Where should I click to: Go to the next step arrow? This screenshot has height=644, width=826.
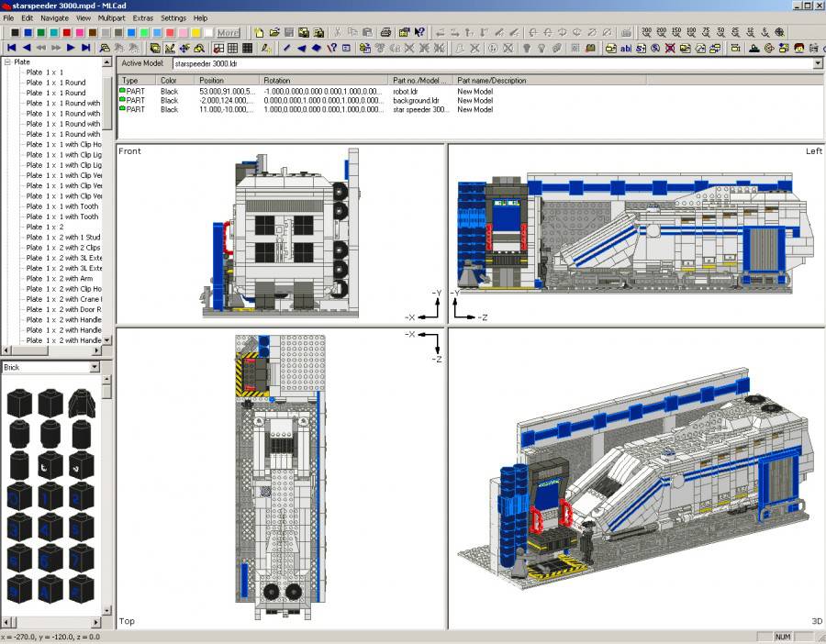pyautogui.click(x=71, y=48)
